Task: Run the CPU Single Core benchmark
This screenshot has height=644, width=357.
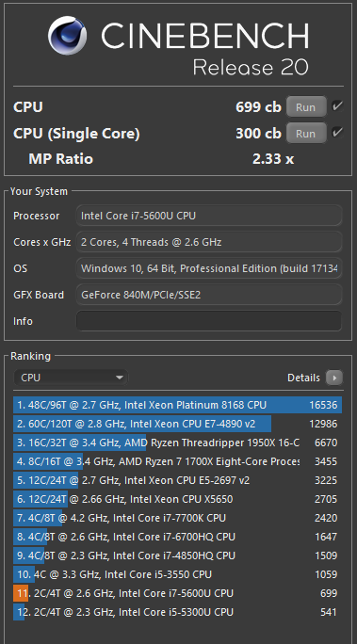Action: (x=306, y=134)
